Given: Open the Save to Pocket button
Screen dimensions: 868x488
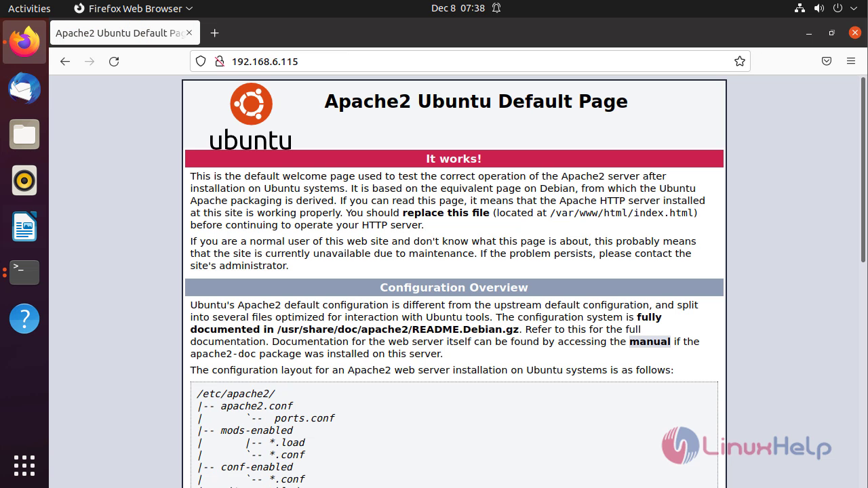Looking at the screenshot, I should [827, 61].
